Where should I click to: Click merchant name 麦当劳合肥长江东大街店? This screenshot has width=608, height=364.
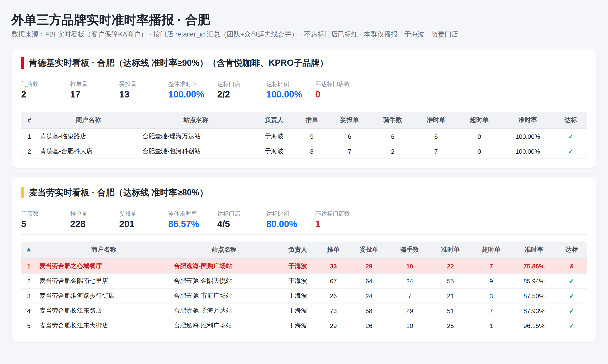[74, 326]
